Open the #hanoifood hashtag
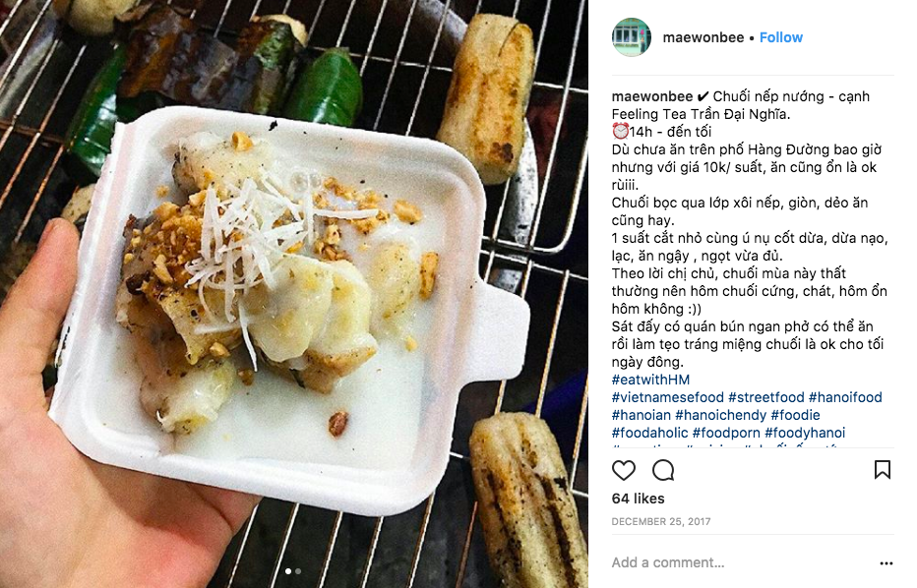 pos(845,397)
